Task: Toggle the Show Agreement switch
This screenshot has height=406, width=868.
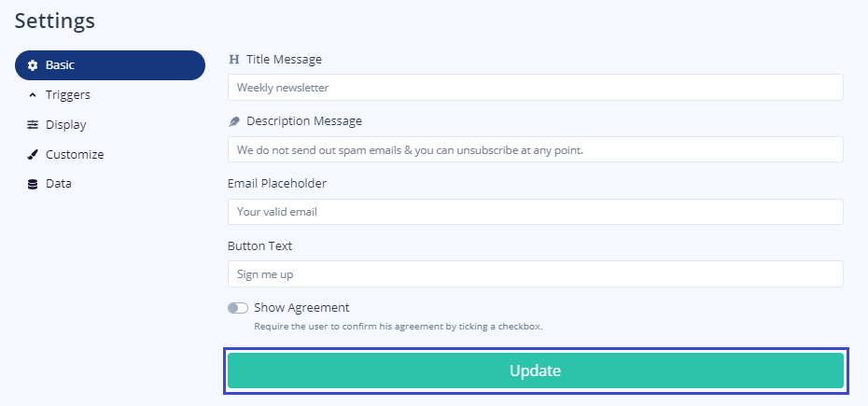Action: tap(238, 308)
